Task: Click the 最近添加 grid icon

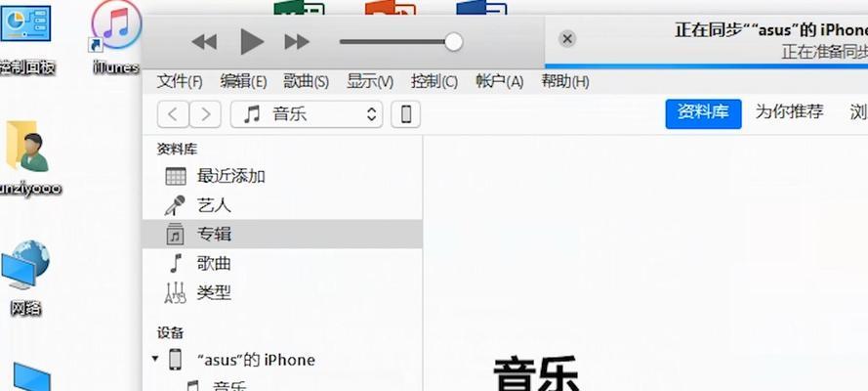Action: 176,177
